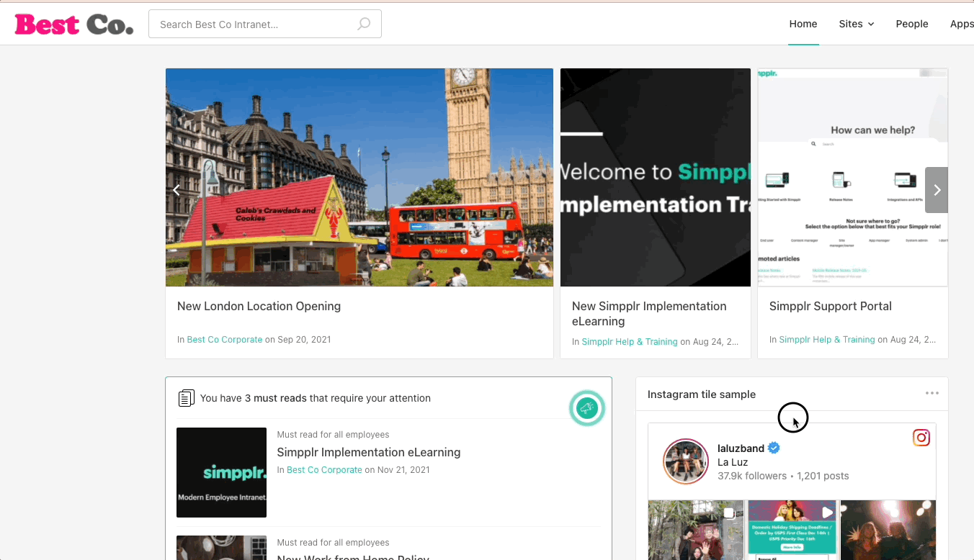Open laluzband profile picture
This screenshot has height=560, width=974.
point(685,461)
